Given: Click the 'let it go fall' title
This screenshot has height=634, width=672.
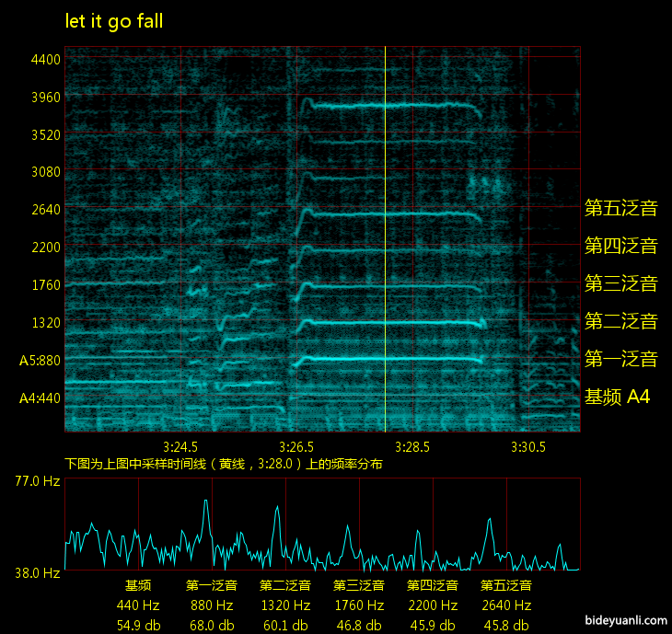Looking at the screenshot, I should pos(114,21).
